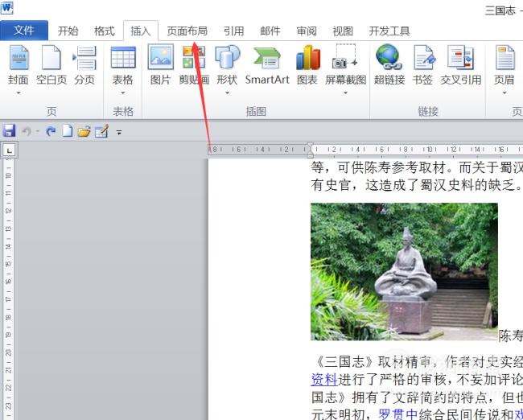The height and width of the screenshot is (420, 523).
Task: Expand the 封面 dropdown arrow
Action: [x=19, y=93]
